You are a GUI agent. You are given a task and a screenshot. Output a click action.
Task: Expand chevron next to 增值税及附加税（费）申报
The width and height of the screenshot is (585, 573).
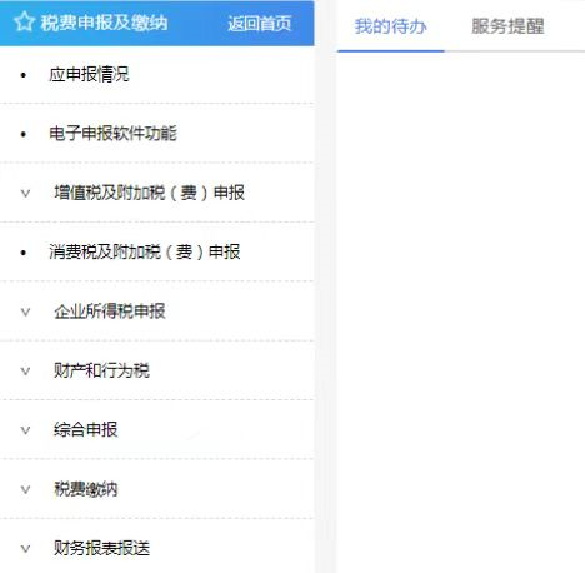tap(25, 193)
